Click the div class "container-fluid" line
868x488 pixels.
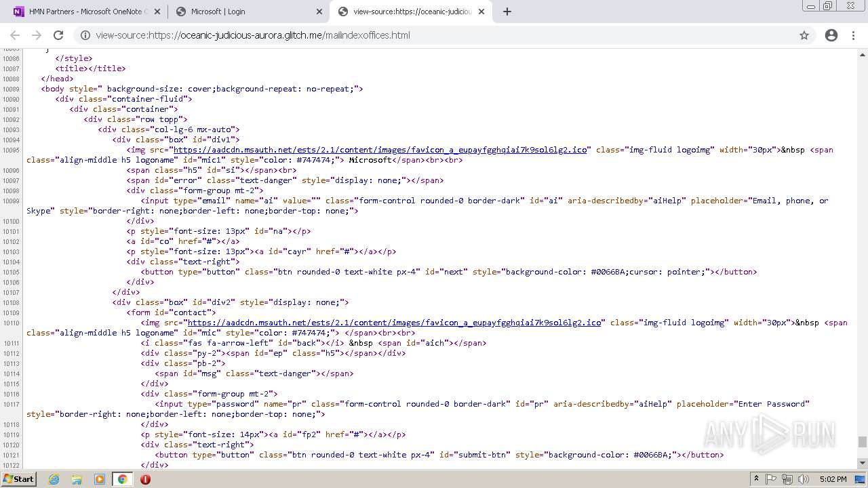pyautogui.click(x=124, y=99)
